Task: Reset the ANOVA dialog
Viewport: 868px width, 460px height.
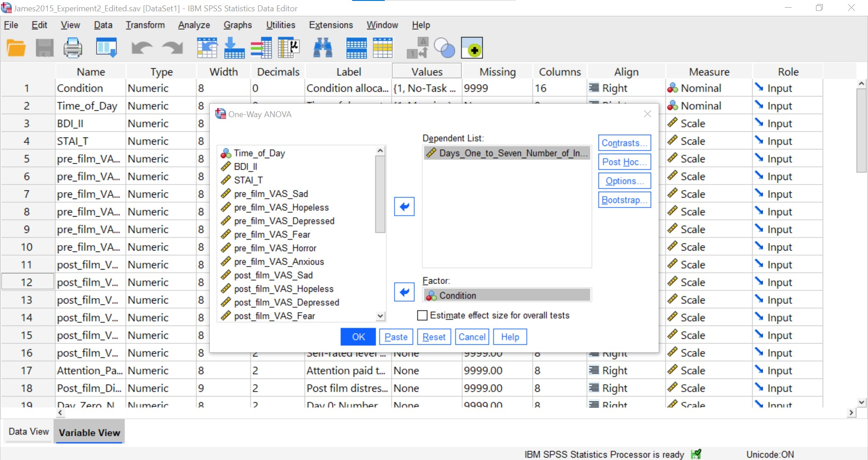Action: 434,337
